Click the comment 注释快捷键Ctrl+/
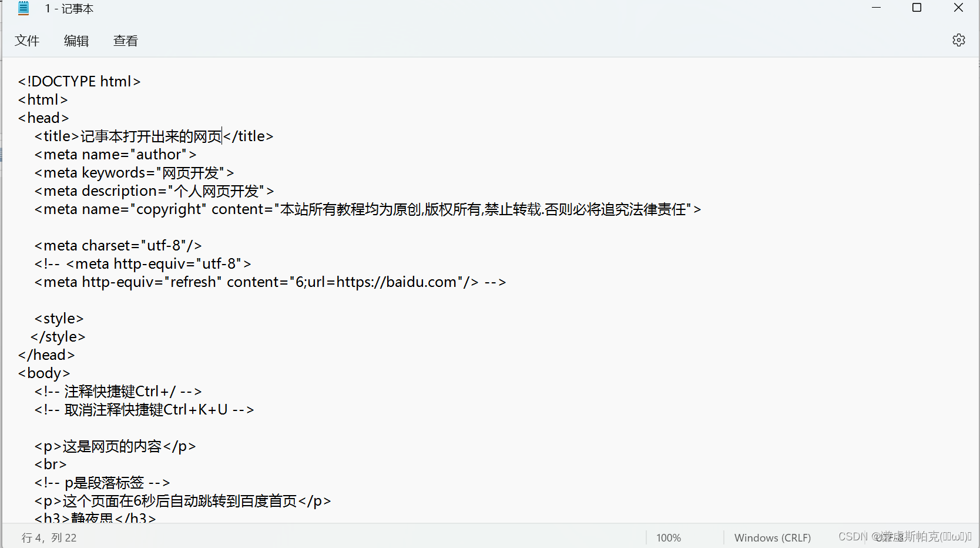 (x=118, y=391)
